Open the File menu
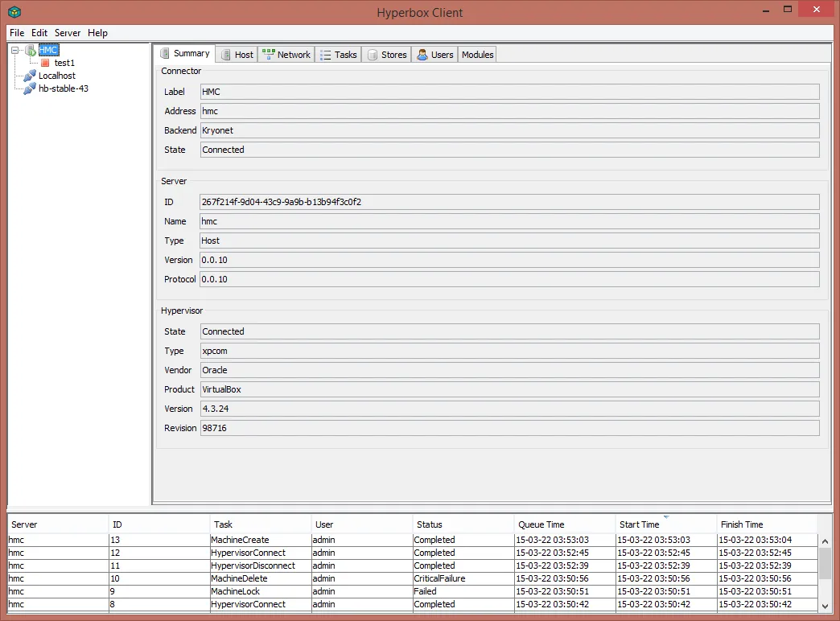840x621 pixels. (x=16, y=33)
